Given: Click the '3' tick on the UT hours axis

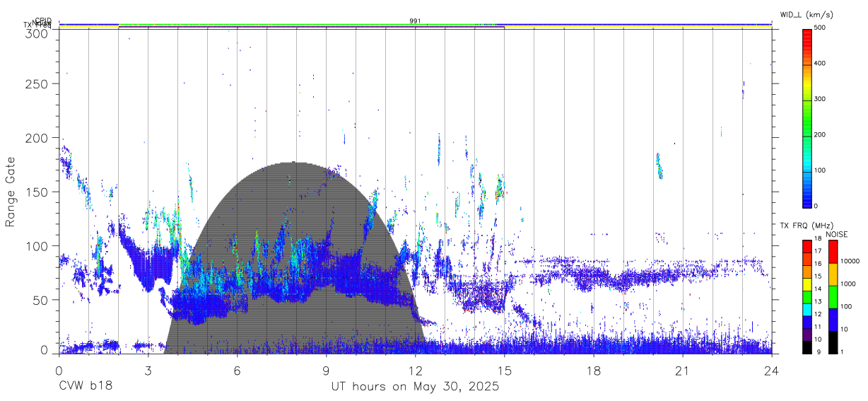Looking at the screenshot, I should [148, 370].
